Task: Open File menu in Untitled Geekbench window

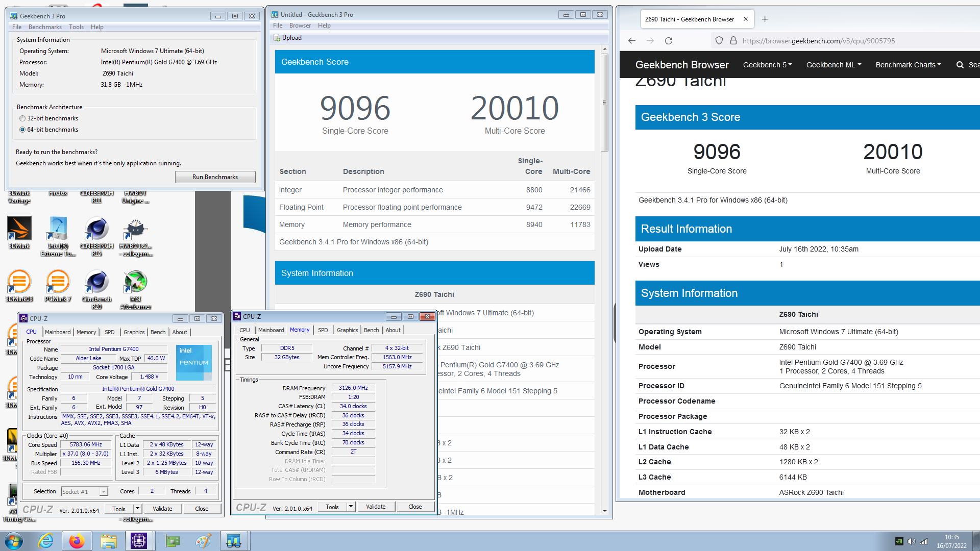Action: pos(278,26)
